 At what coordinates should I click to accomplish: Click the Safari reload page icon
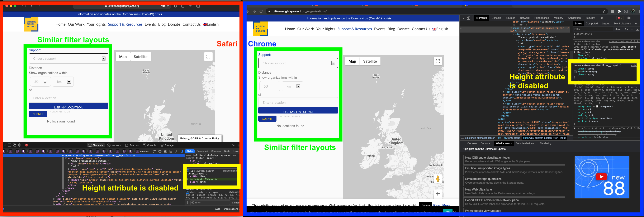point(168,6)
